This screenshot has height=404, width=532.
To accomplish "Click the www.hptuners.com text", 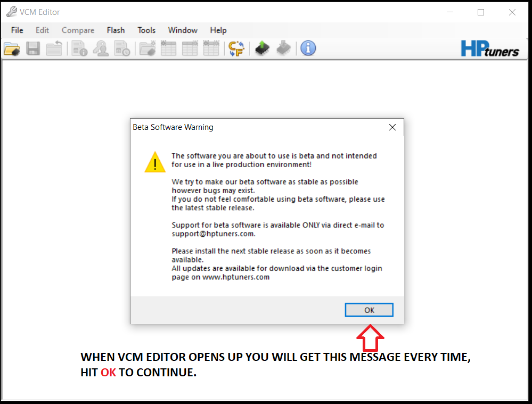I will click(236, 277).
